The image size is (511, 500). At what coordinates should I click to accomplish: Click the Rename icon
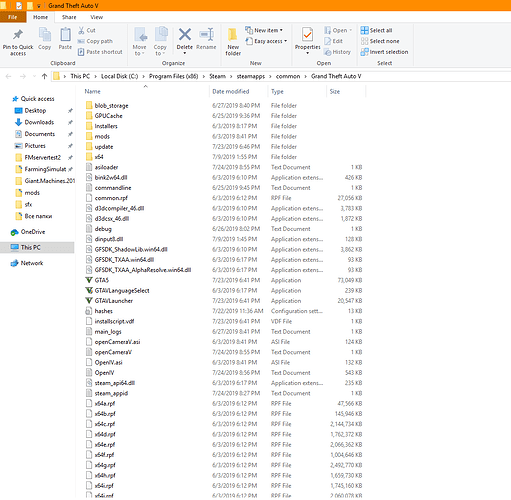point(206,34)
